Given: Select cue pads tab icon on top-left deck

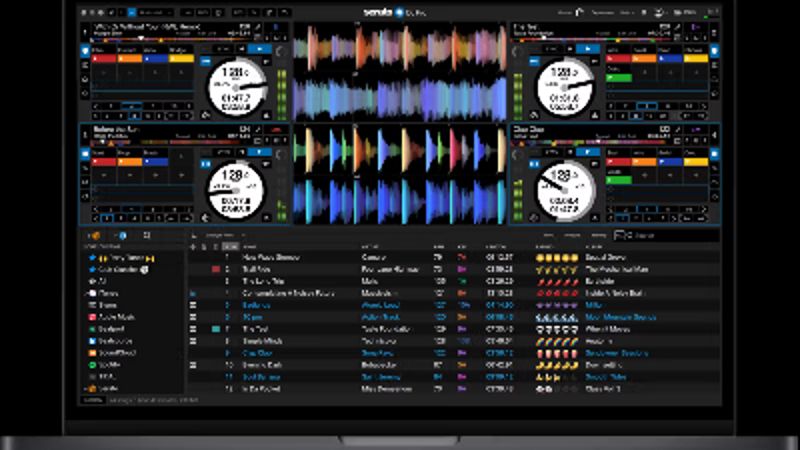Looking at the screenshot, I should click(85, 51).
